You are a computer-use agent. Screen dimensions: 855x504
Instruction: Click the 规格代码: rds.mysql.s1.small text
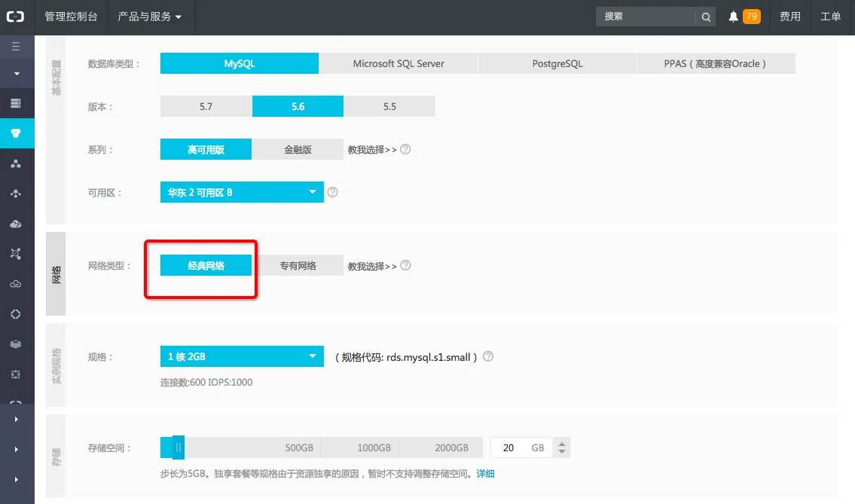(406, 357)
